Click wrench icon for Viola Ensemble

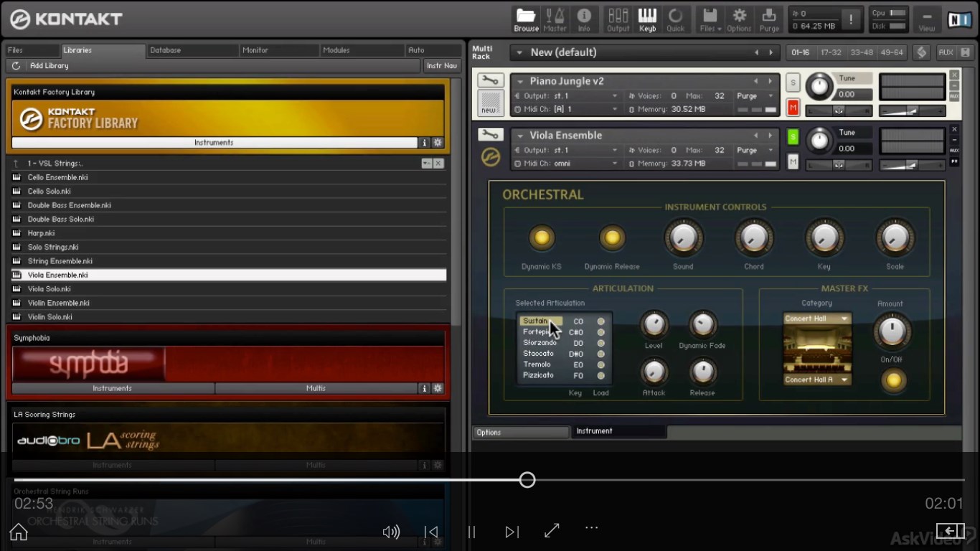[x=491, y=135]
